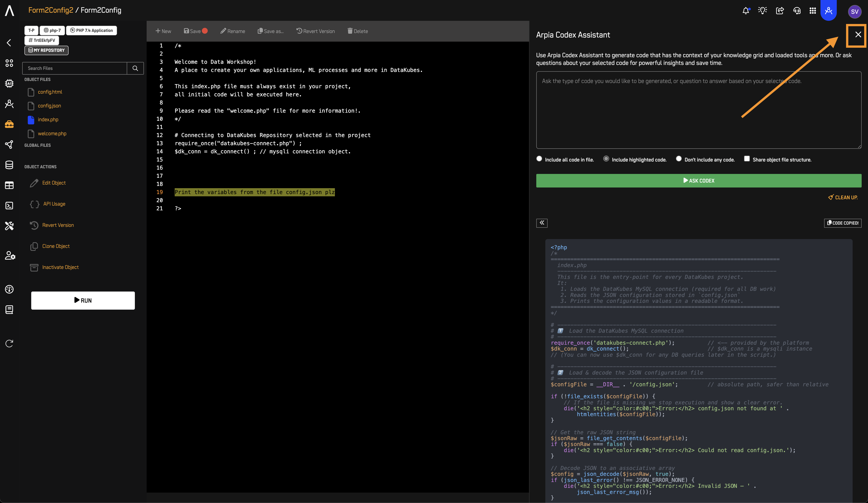Open the database cylinder sidebar icon

click(9, 165)
